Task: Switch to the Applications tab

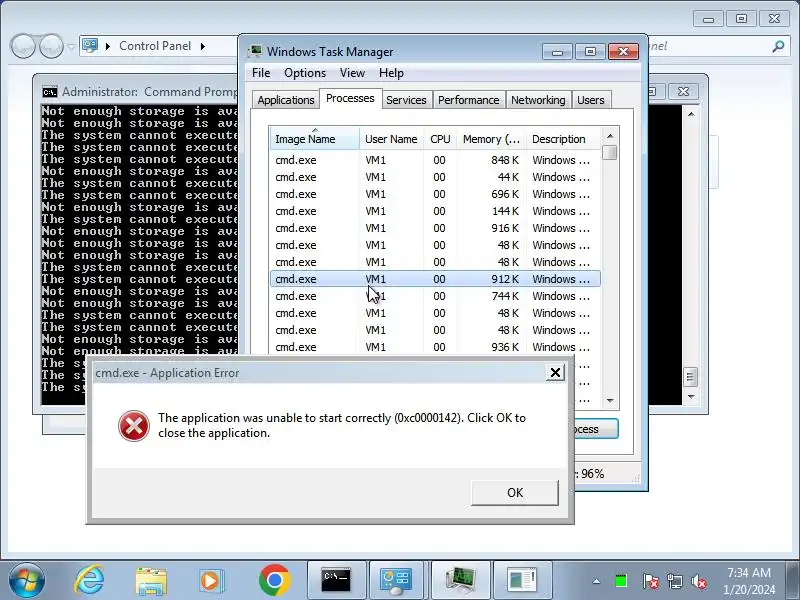Action: point(286,100)
